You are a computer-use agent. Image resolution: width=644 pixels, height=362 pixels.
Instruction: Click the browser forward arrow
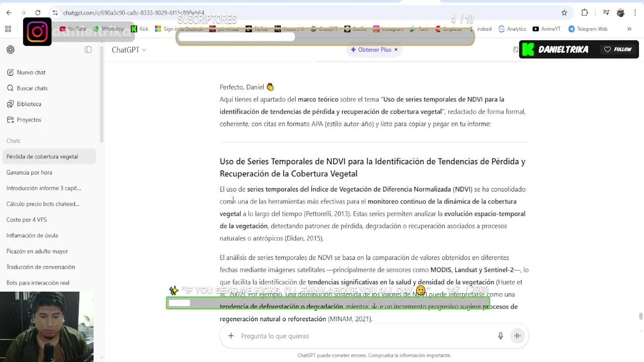point(23,13)
